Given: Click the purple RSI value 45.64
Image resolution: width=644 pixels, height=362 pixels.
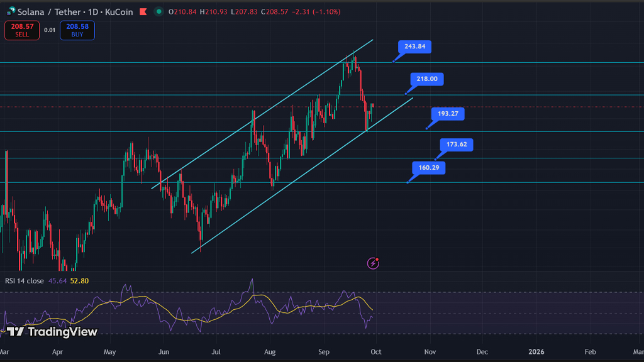Looking at the screenshot, I should [x=57, y=281].
